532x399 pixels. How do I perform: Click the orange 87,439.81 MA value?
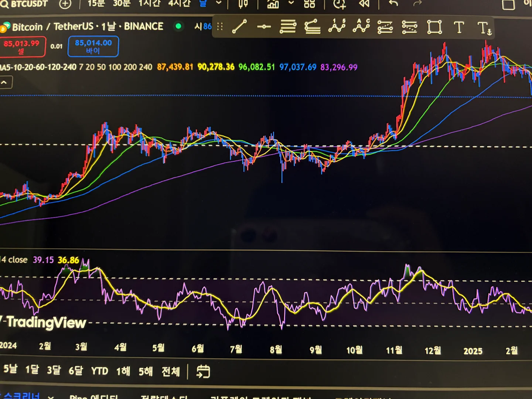coord(175,67)
